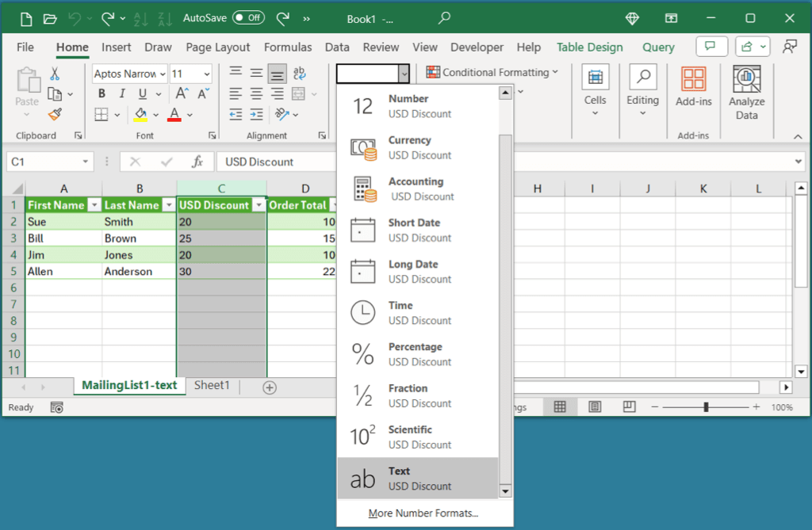This screenshot has height=530, width=812.
Task: Click More Number Formats link
Action: (x=423, y=513)
